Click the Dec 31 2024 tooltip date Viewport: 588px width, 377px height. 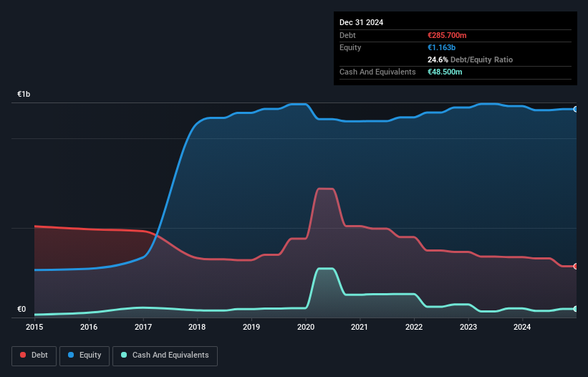coord(361,22)
